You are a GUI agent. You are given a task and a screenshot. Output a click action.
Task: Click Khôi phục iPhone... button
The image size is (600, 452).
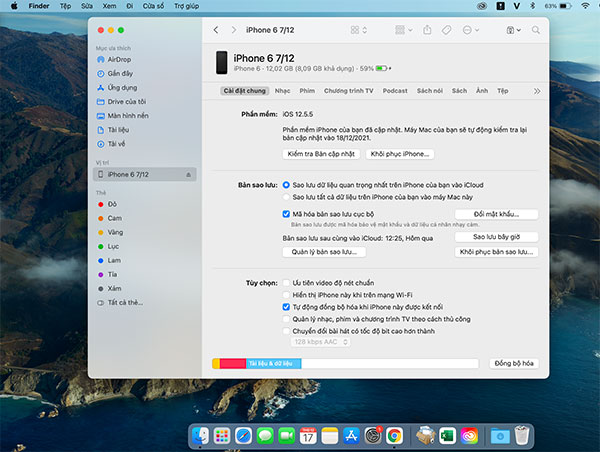click(x=399, y=154)
